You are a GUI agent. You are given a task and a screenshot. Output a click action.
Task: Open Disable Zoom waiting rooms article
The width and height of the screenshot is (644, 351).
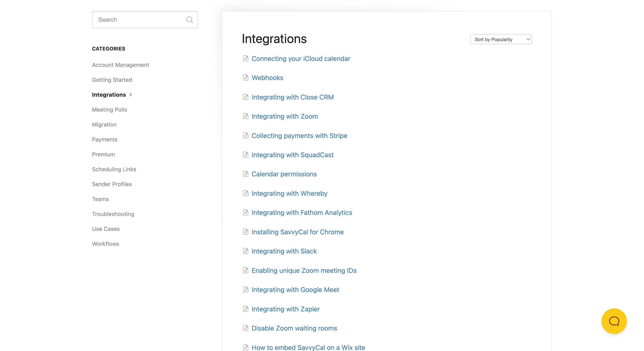click(294, 328)
